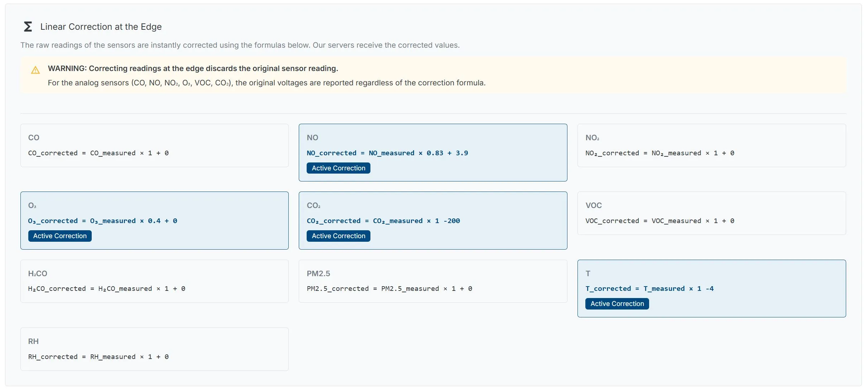This screenshot has height=392, width=868.
Task: Select the RH correction card
Action: (x=154, y=349)
